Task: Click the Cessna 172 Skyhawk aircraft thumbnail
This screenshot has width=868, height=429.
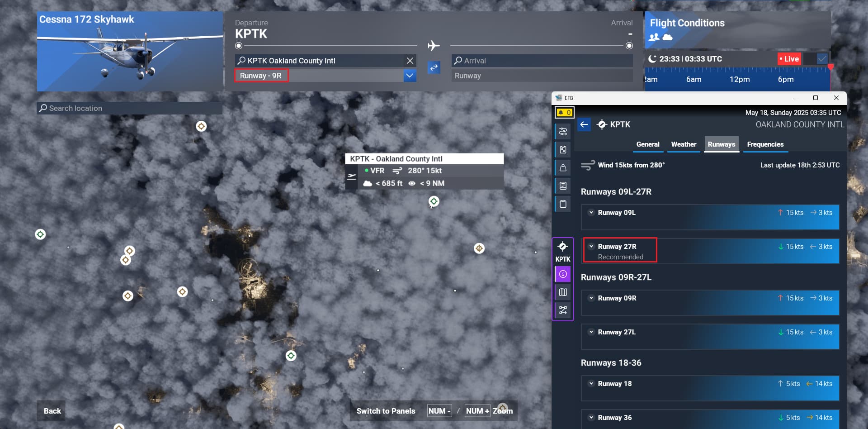Action: (130, 52)
